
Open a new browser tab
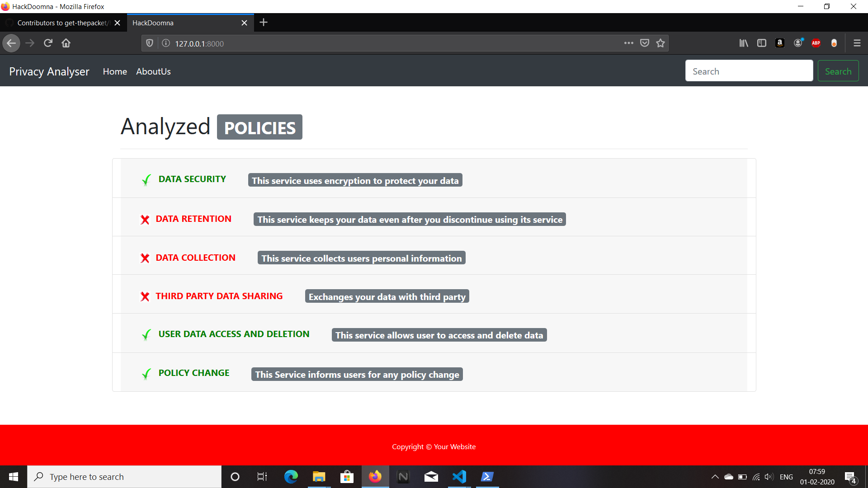pos(264,23)
